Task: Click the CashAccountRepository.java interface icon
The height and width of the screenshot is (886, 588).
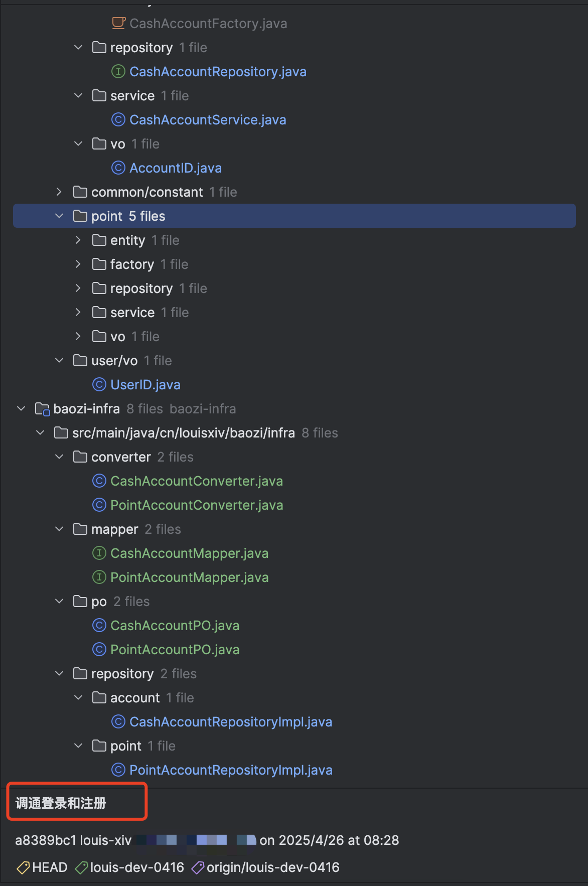Action: pos(118,72)
